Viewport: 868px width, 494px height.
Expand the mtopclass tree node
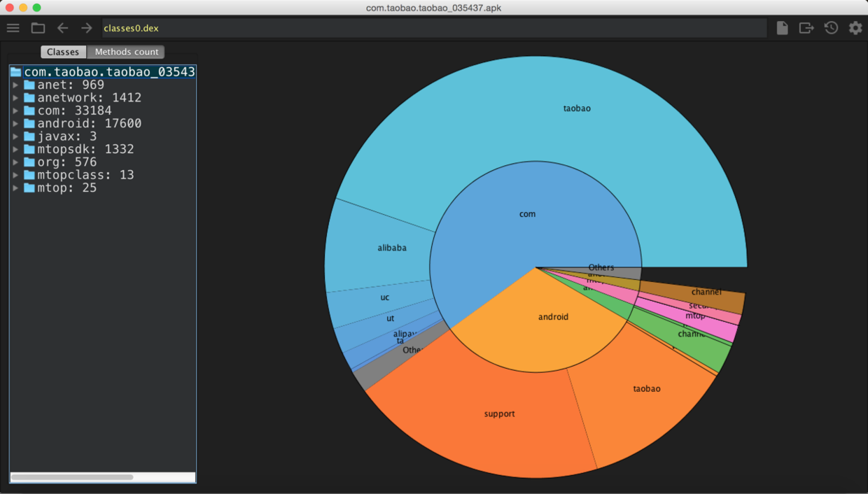click(x=15, y=175)
